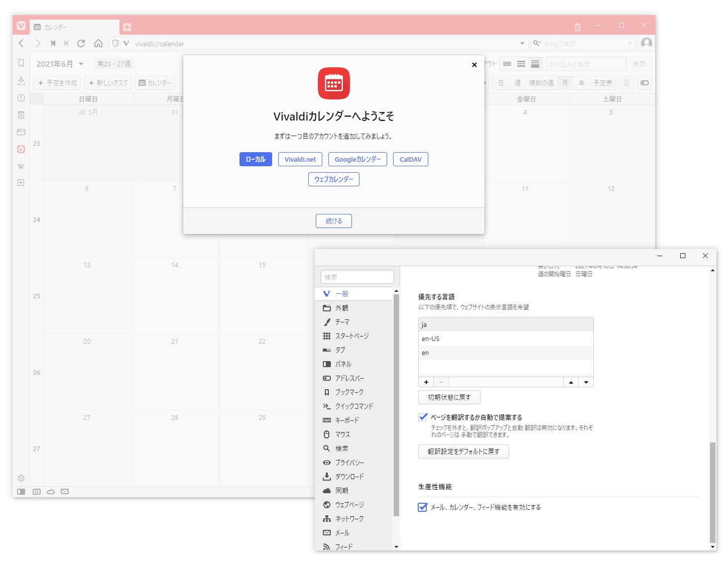Viewport: 728px width, 563px height.
Task: Click the 続ける button in the welcome dialog
Action: point(334,221)
